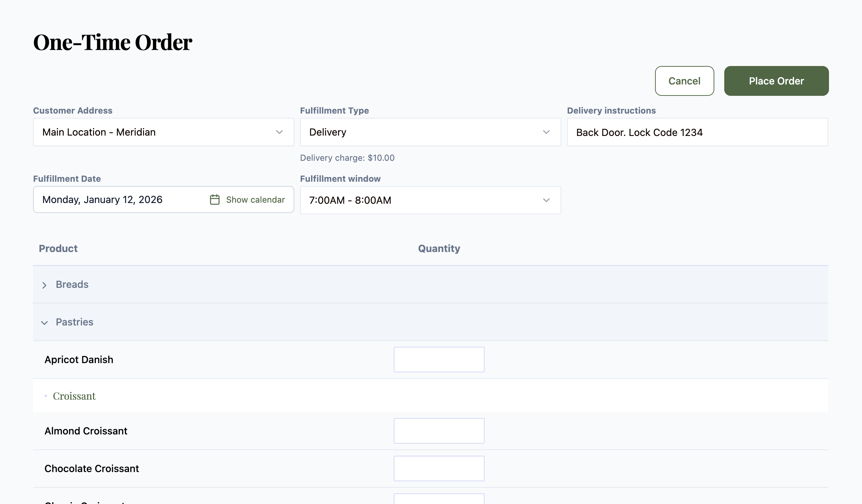Click the Apricot Danish quantity field
This screenshot has height=504, width=862.
(x=439, y=360)
